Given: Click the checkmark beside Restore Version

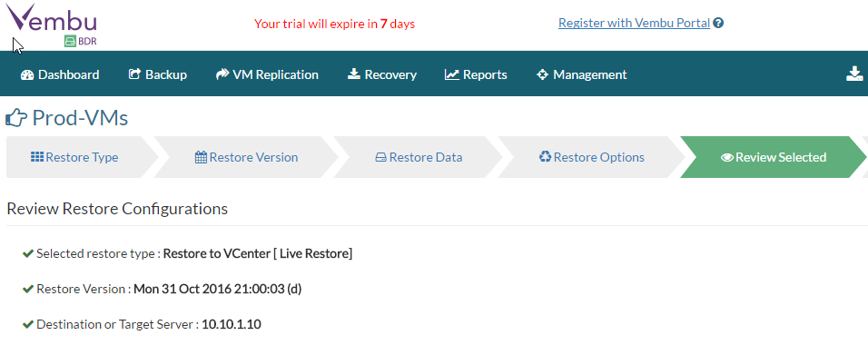Looking at the screenshot, I should pos(28,289).
